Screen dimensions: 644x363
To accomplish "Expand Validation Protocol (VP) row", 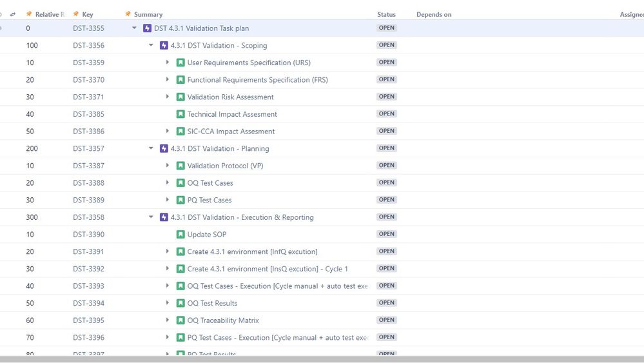I will (167, 166).
